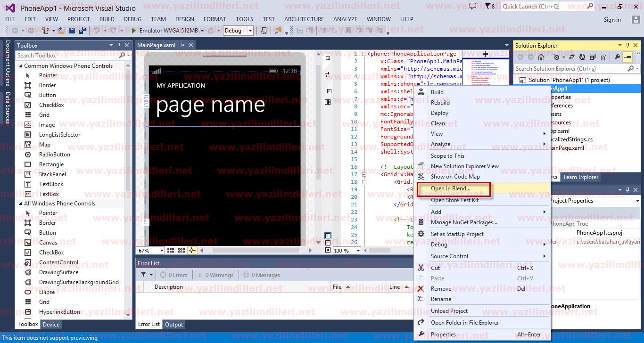This screenshot has height=343, width=644.
Task: Toggle the 0 Messages filter button
Action: [261, 275]
